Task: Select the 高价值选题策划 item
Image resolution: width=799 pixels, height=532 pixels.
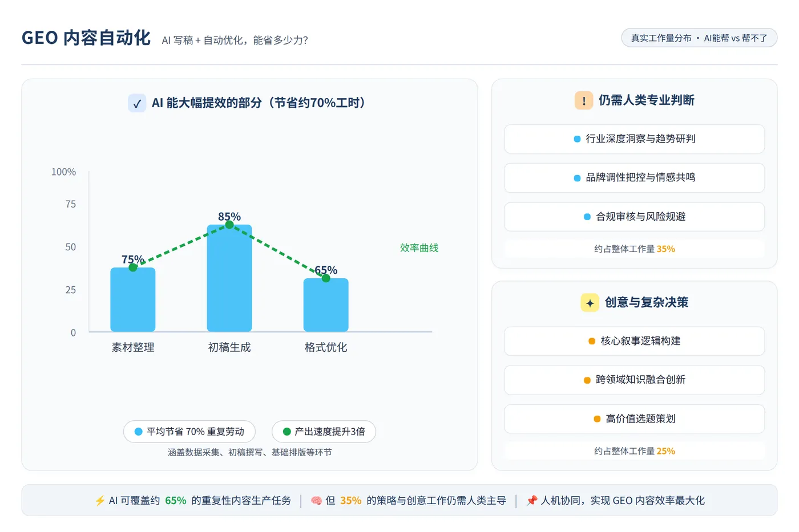Action: click(634, 419)
